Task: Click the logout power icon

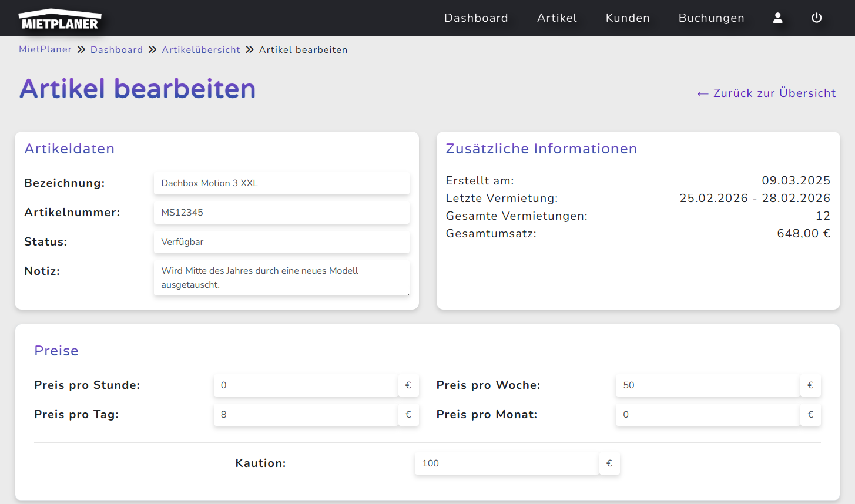Action: (817, 18)
